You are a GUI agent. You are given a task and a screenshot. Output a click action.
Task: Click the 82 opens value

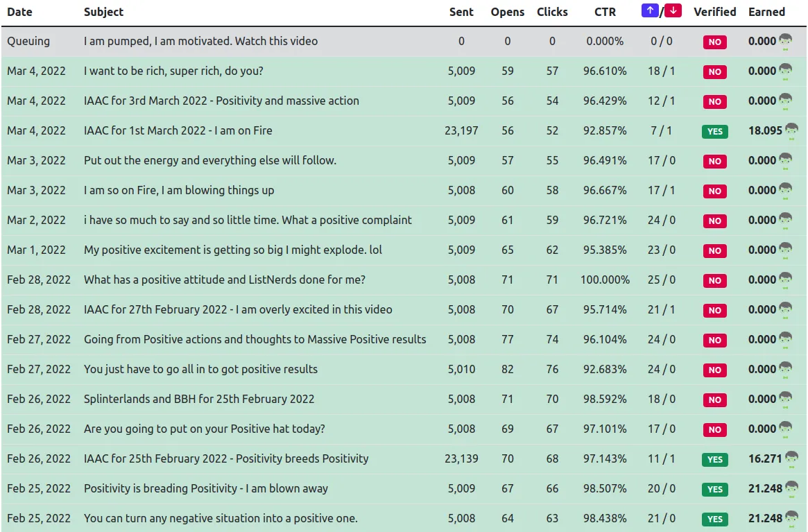click(x=508, y=370)
